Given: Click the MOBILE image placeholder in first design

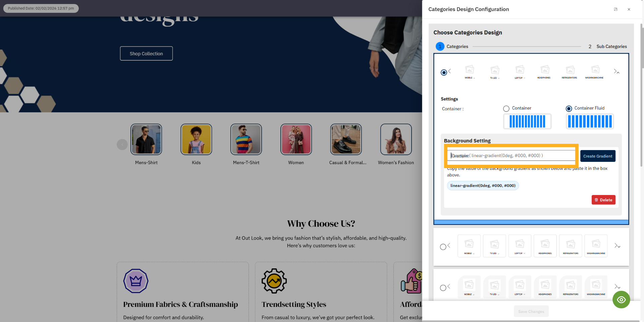Looking at the screenshot, I should (x=470, y=69).
